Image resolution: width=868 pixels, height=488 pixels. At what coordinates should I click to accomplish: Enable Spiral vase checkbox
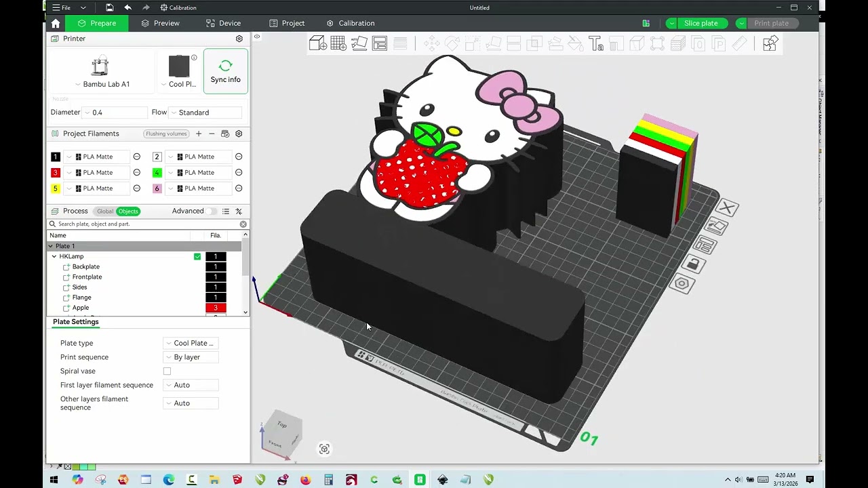tap(167, 371)
